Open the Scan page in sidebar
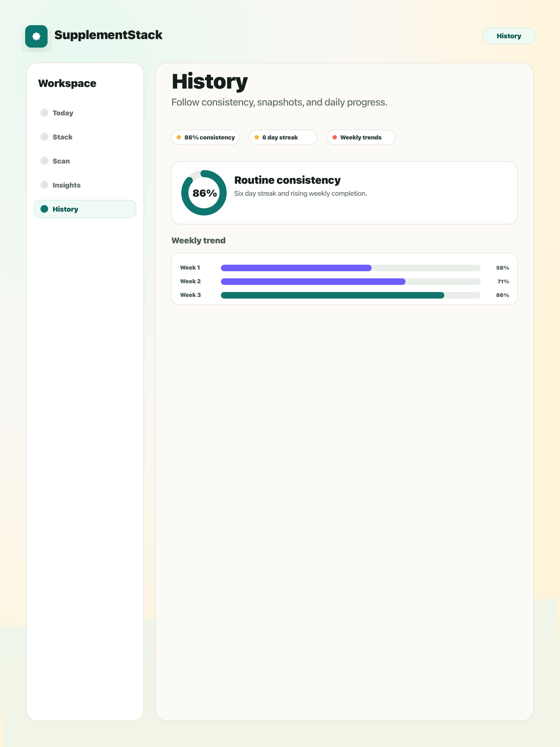The image size is (560, 747). 85,161
